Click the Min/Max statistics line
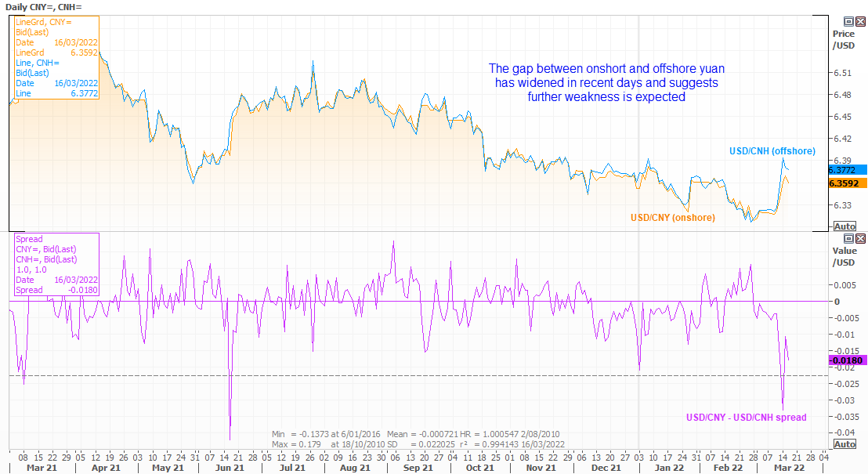This screenshot has width=868, height=474. point(415,439)
